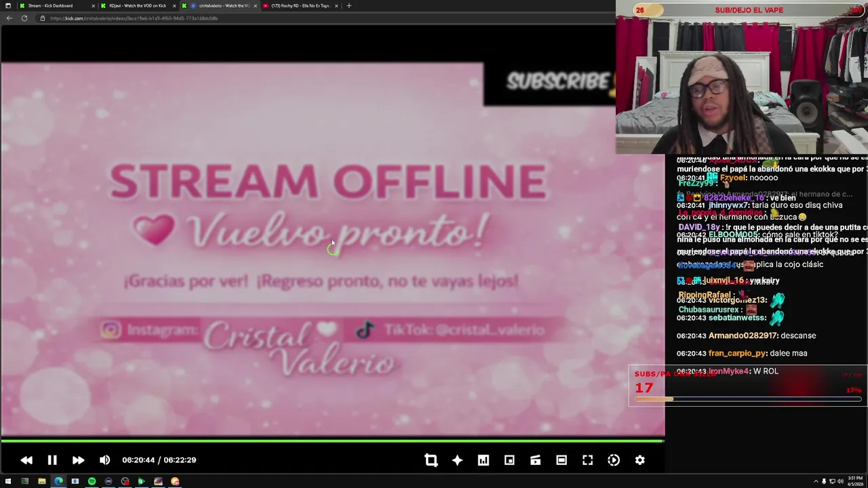This screenshot has width=868, height=488.
Task: Click the 06:20:44 / 06:22:29 time display
Action: coord(159,460)
